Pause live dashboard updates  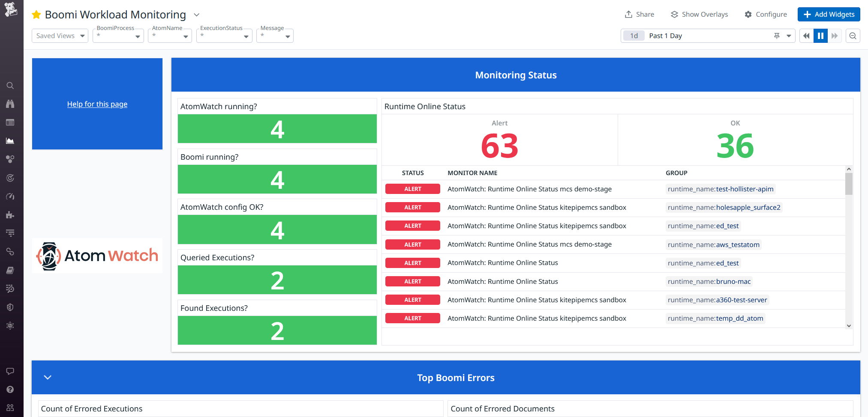[820, 36]
